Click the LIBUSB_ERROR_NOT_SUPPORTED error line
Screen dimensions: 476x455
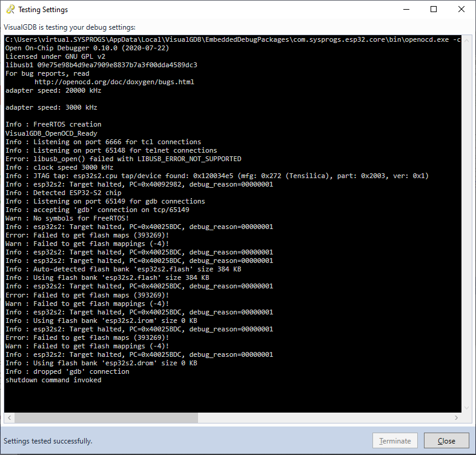124,159
